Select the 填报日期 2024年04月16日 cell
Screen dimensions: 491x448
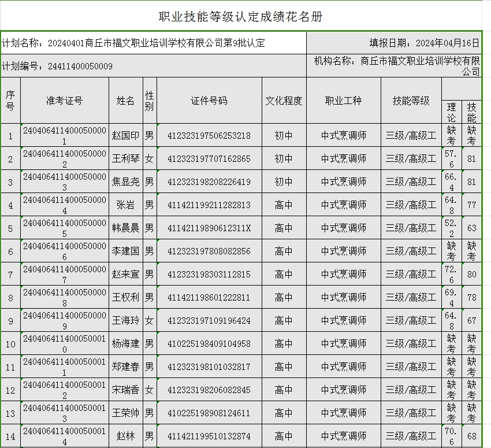[394, 43]
